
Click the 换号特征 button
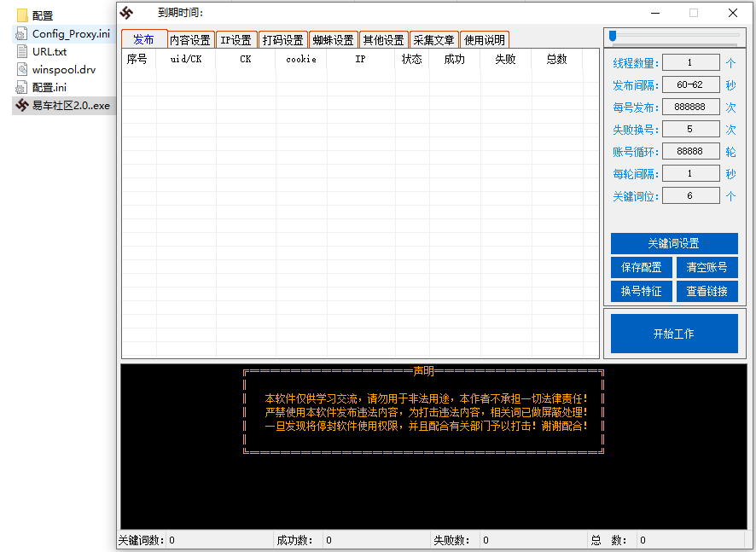click(641, 291)
